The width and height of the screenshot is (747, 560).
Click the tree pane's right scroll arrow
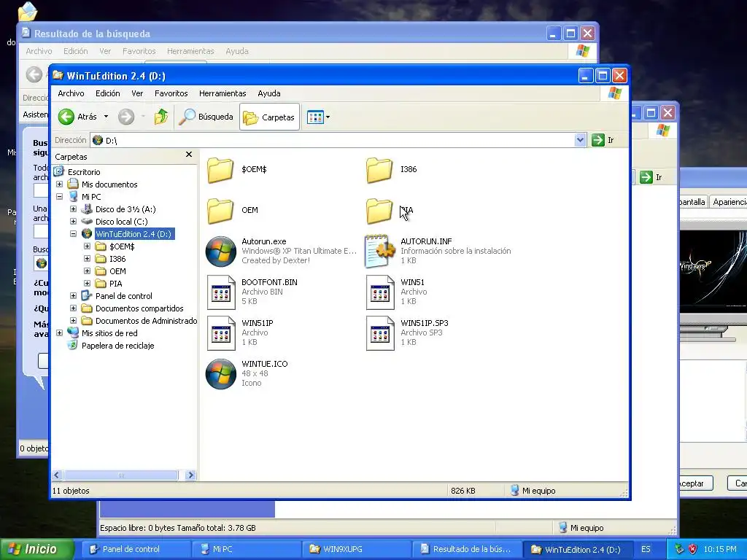(190, 475)
